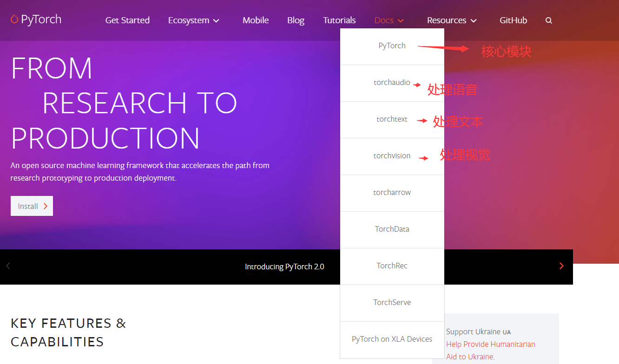Select TorchServe docs entry
The image size is (619, 364).
(392, 303)
